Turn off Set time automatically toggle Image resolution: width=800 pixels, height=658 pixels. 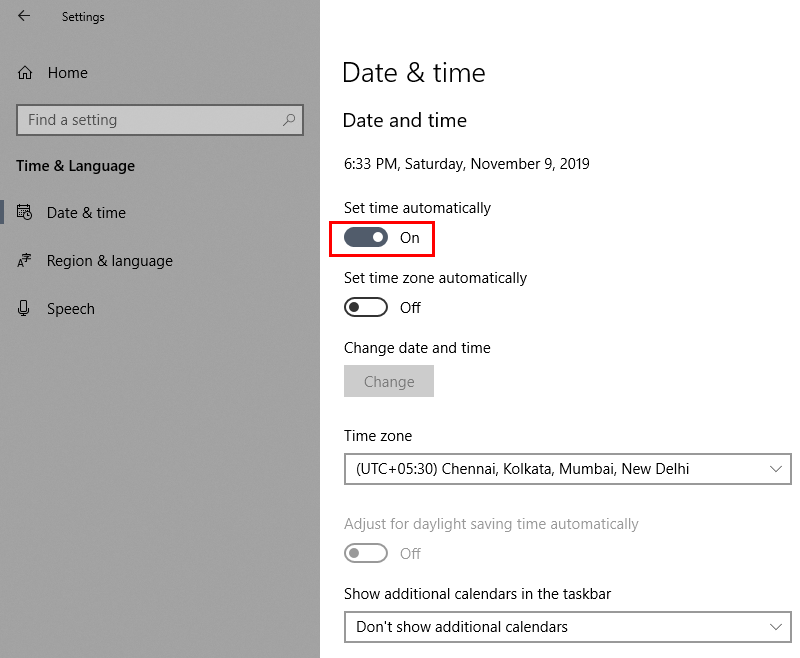point(366,237)
